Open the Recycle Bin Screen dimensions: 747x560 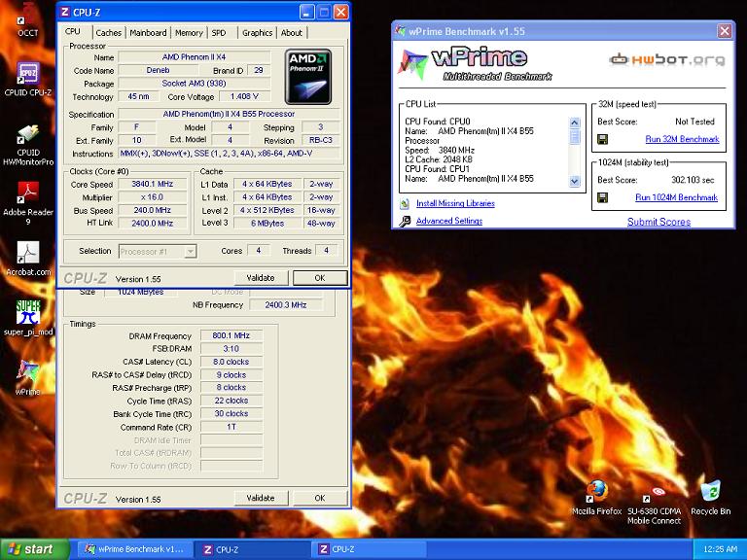pyautogui.click(x=710, y=497)
